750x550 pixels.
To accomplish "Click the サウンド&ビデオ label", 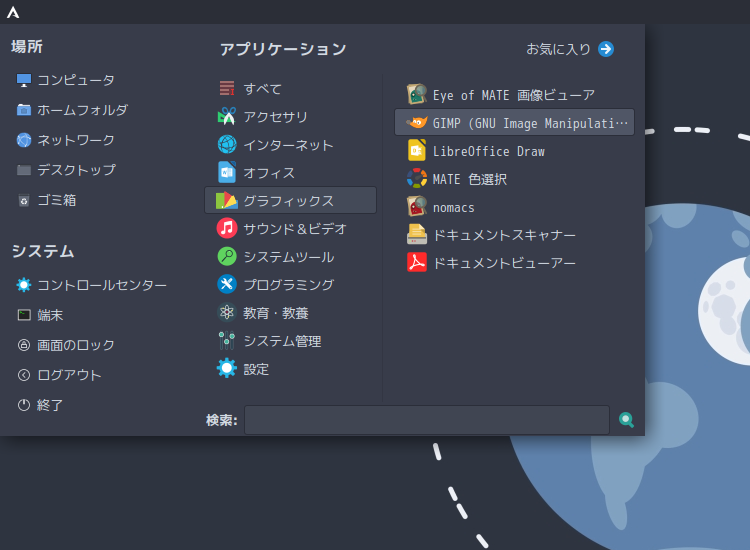I will [x=295, y=229].
